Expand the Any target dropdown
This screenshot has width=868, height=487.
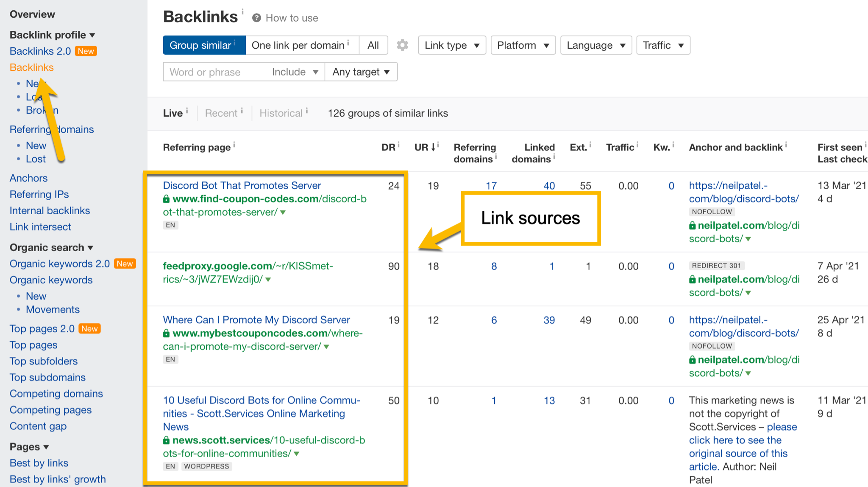click(361, 72)
